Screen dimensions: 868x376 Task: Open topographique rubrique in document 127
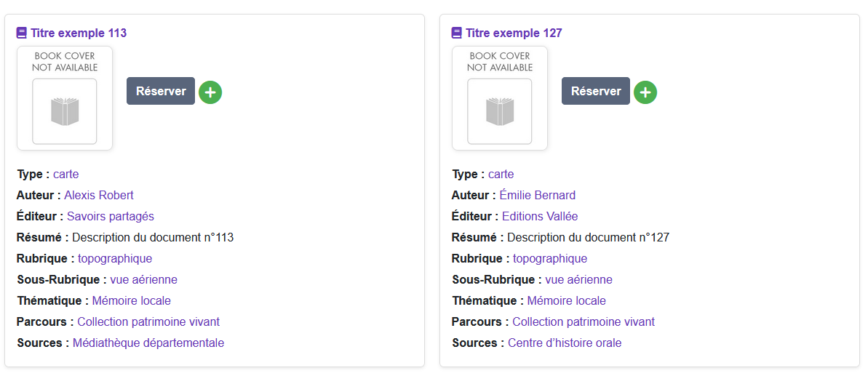click(550, 258)
